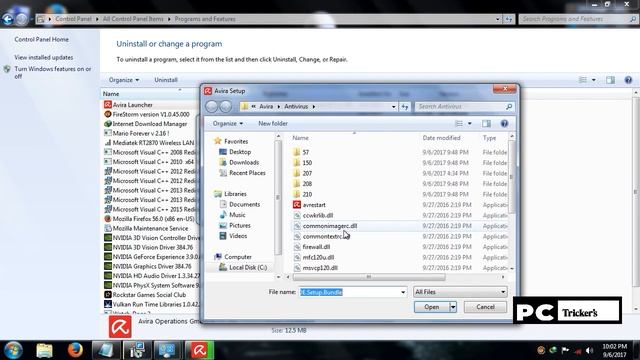
Task: Click the Search Programs and Features box
Action: [575, 19]
